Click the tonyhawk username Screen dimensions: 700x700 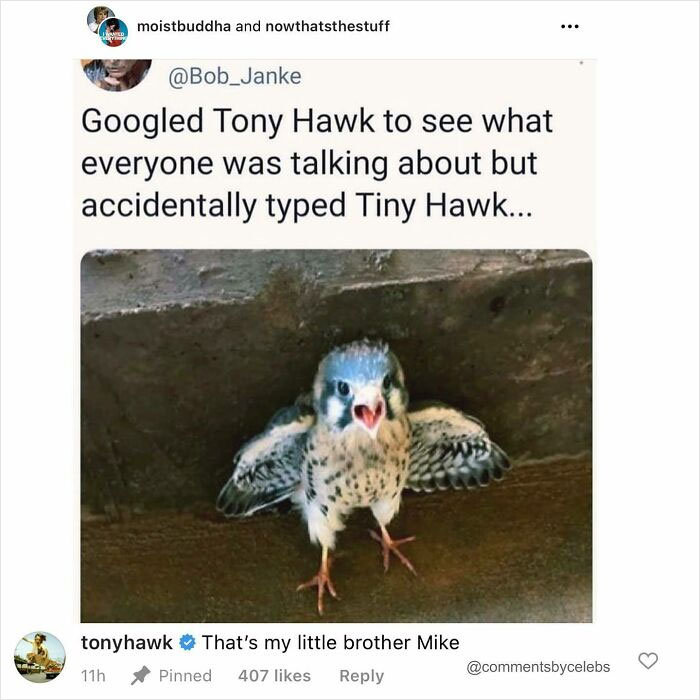(126, 642)
